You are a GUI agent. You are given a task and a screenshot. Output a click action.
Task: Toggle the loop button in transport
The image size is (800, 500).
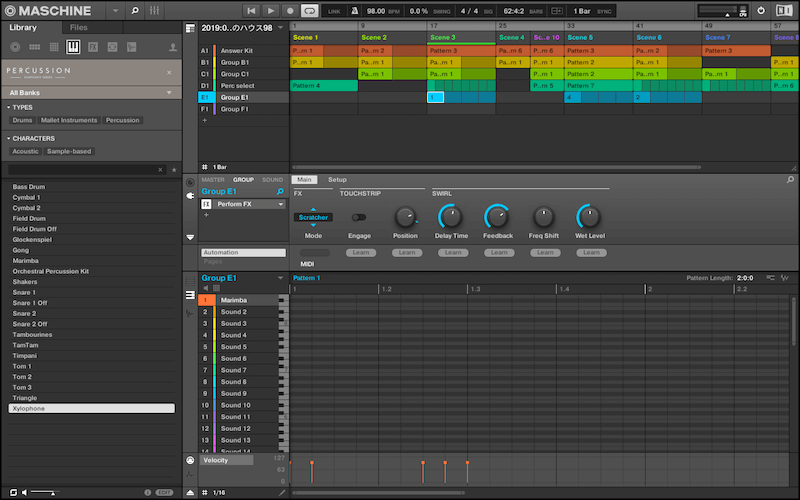click(x=310, y=11)
